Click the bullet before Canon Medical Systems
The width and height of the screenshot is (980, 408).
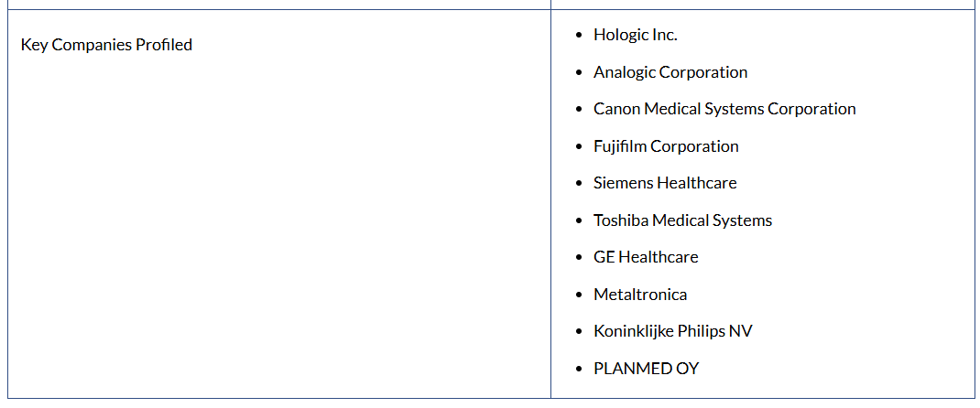[578, 110]
